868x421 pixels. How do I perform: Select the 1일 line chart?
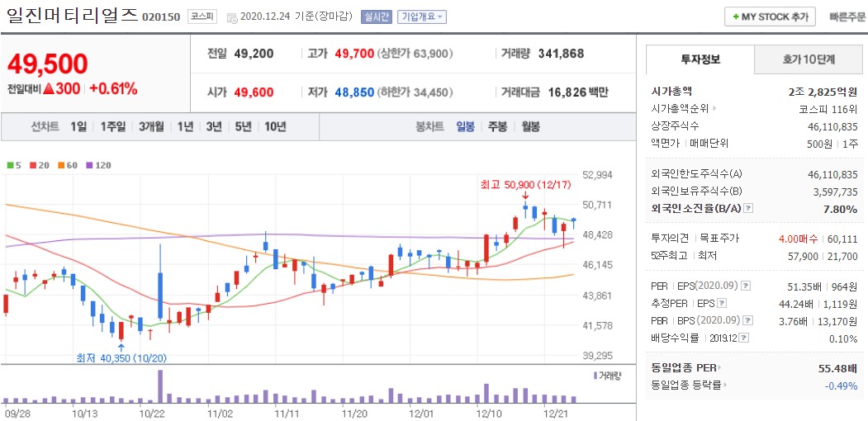(x=78, y=126)
